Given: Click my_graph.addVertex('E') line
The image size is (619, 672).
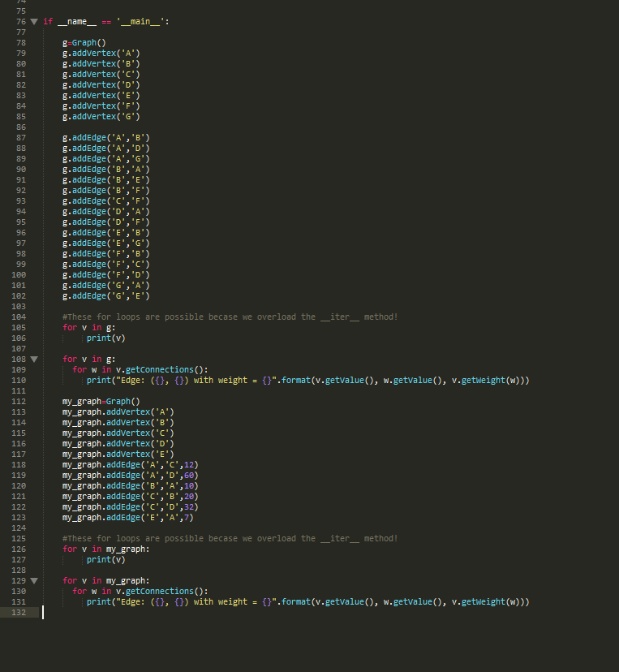Looking at the screenshot, I should [118, 454].
